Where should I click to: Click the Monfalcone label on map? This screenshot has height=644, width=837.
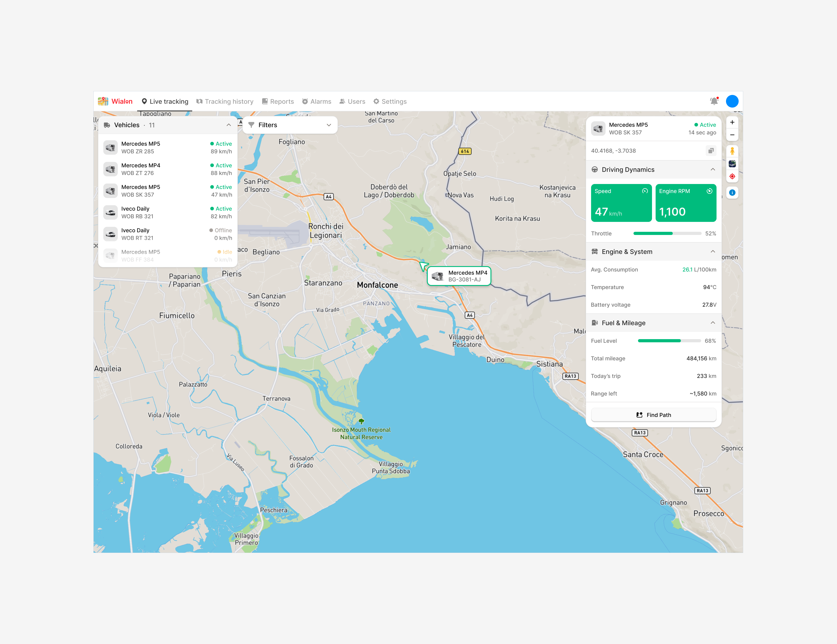pyautogui.click(x=377, y=285)
